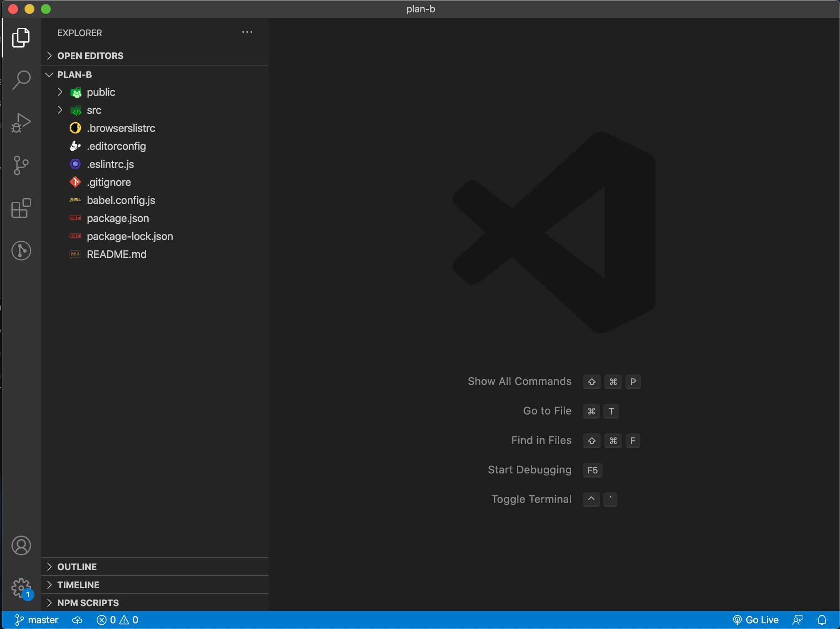
Task: Open the package.json file
Action: pos(155,218)
